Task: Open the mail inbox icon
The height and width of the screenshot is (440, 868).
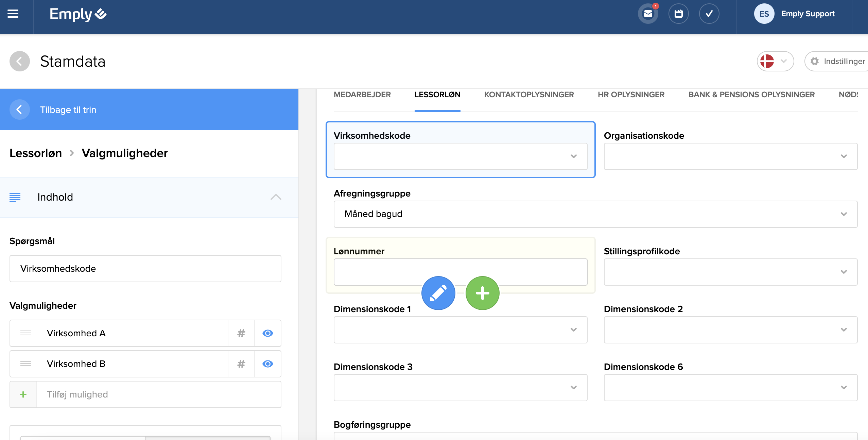Action: (648, 14)
